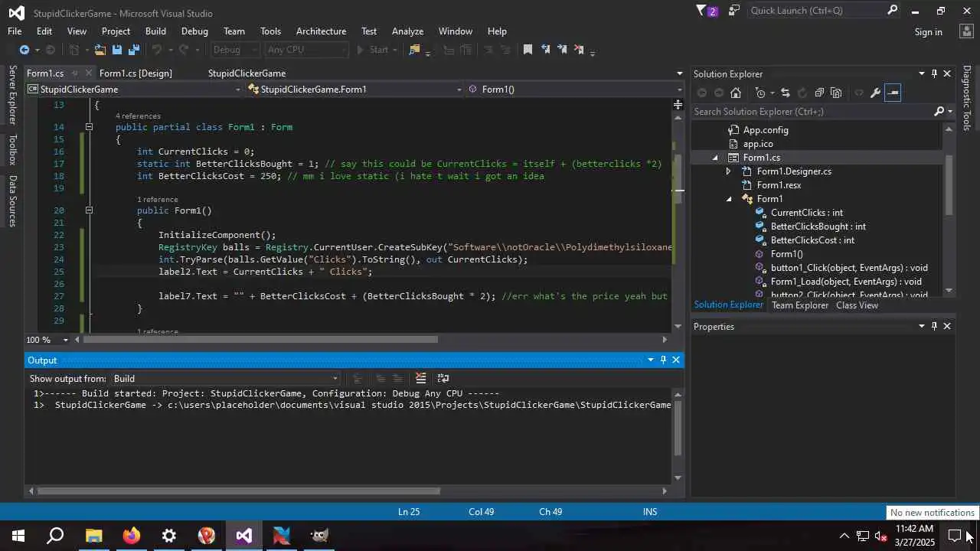
Task: Toggle Word Wrap in the Output panel
Action: tap(443, 378)
